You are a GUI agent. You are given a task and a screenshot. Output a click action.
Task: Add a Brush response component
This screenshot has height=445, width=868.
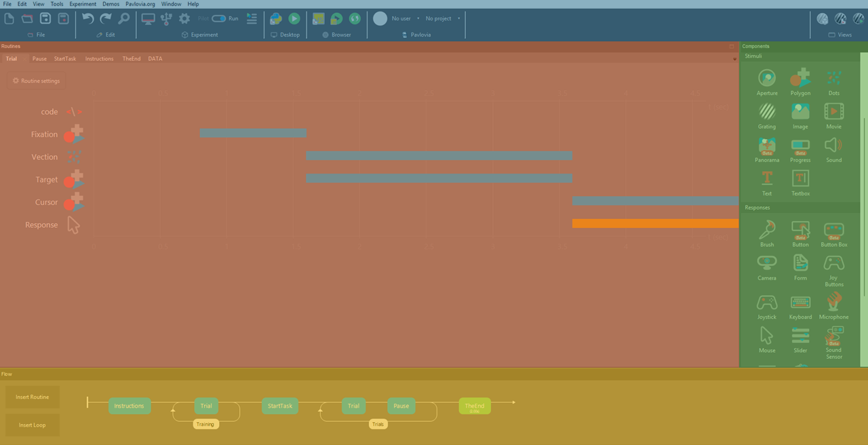coord(767,233)
